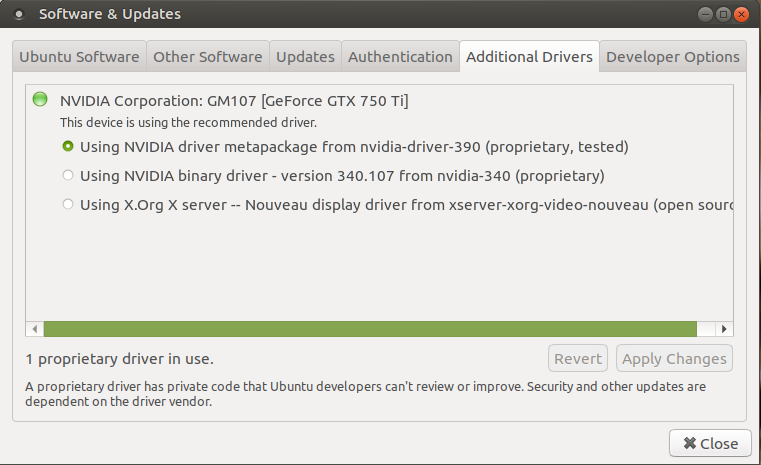This screenshot has height=465, width=761.
Task: Go to the Updates tab
Action: pyautogui.click(x=305, y=57)
